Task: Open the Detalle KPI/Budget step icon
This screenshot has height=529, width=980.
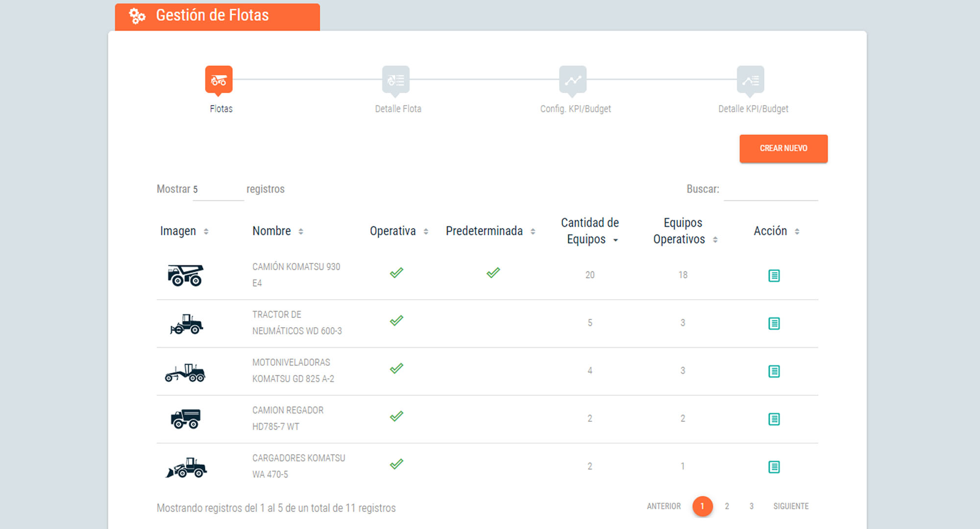Action: click(750, 80)
